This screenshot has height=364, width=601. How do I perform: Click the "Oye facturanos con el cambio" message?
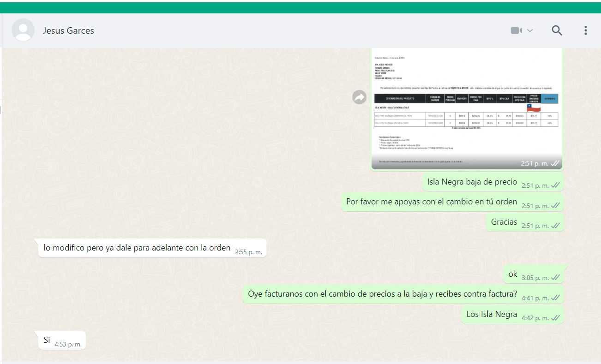pos(382,294)
